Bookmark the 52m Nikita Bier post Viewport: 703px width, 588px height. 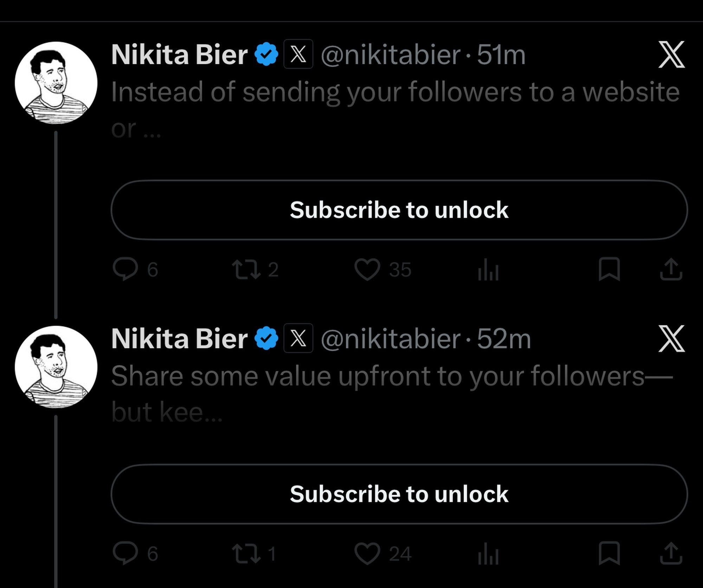coord(609,554)
